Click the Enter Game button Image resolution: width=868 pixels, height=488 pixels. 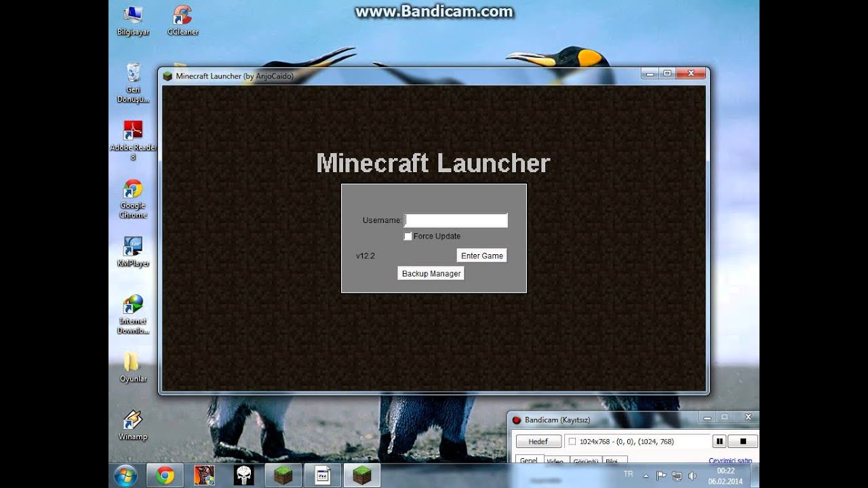481,256
